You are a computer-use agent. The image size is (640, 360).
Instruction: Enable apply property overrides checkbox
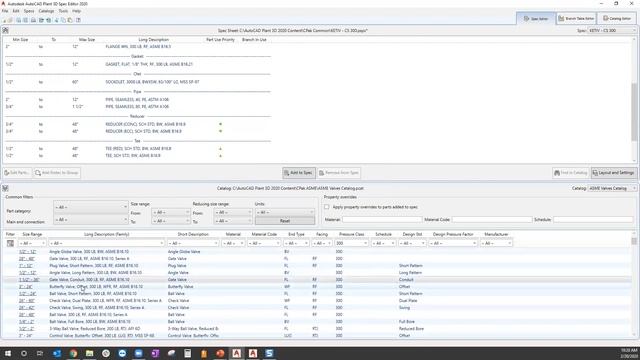click(x=327, y=207)
